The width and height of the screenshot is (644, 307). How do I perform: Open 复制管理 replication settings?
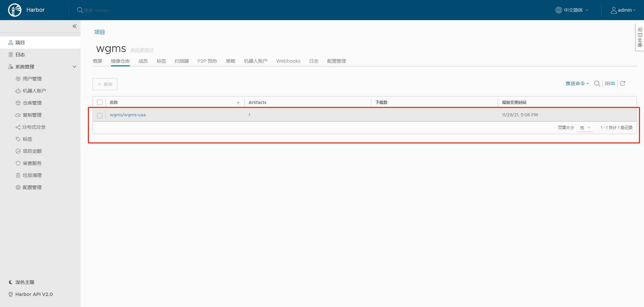32,115
